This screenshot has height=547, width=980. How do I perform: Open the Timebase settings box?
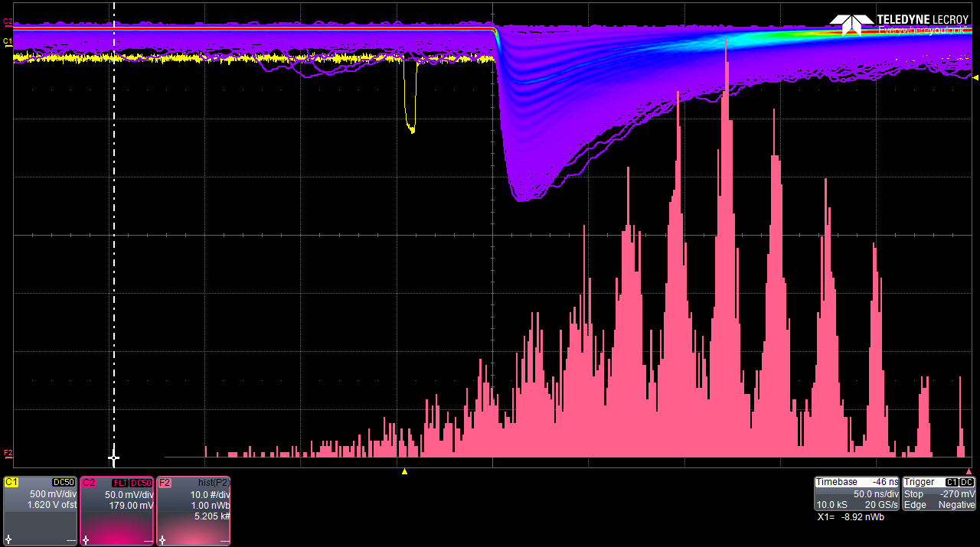(x=856, y=493)
